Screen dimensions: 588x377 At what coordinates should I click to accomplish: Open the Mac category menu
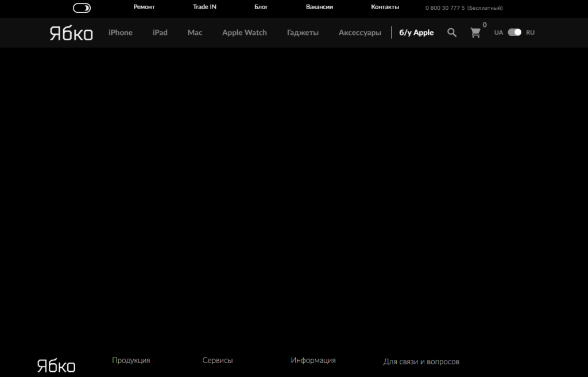[x=195, y=33]
